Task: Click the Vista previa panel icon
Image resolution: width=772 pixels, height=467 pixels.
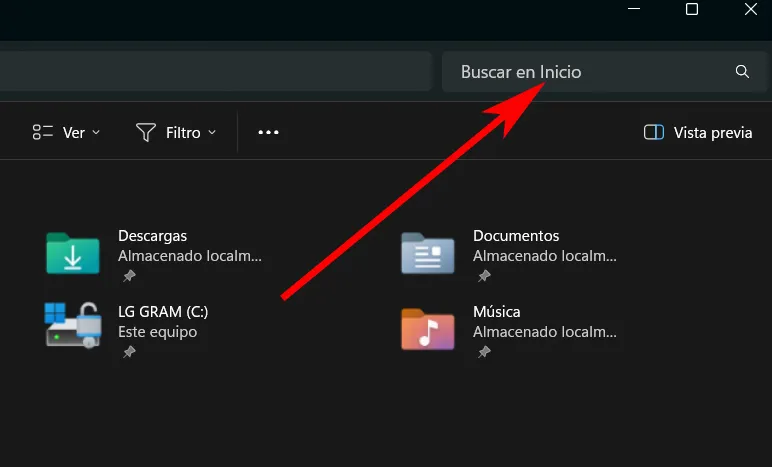Action: pyautogui.click(x=654, y=132)
